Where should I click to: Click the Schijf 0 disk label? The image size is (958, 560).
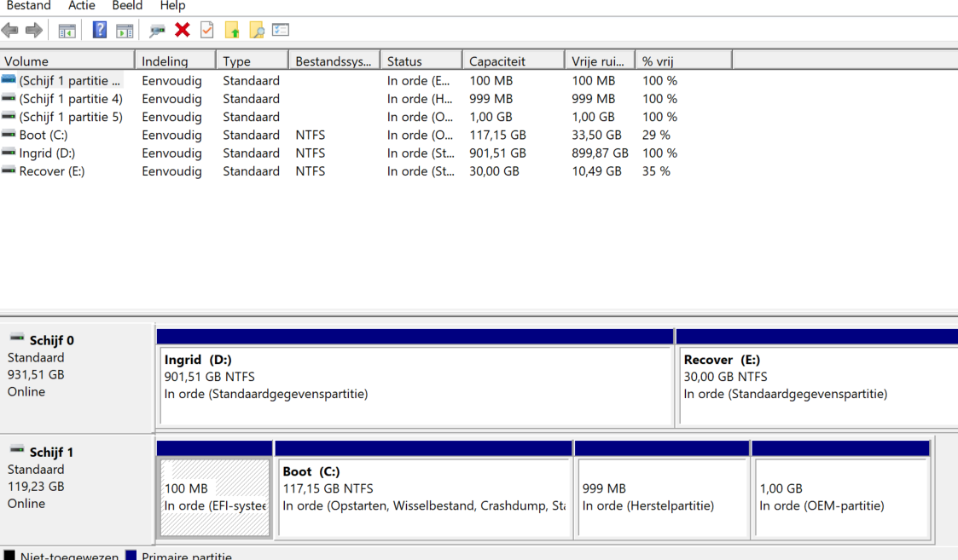[51, 341]
